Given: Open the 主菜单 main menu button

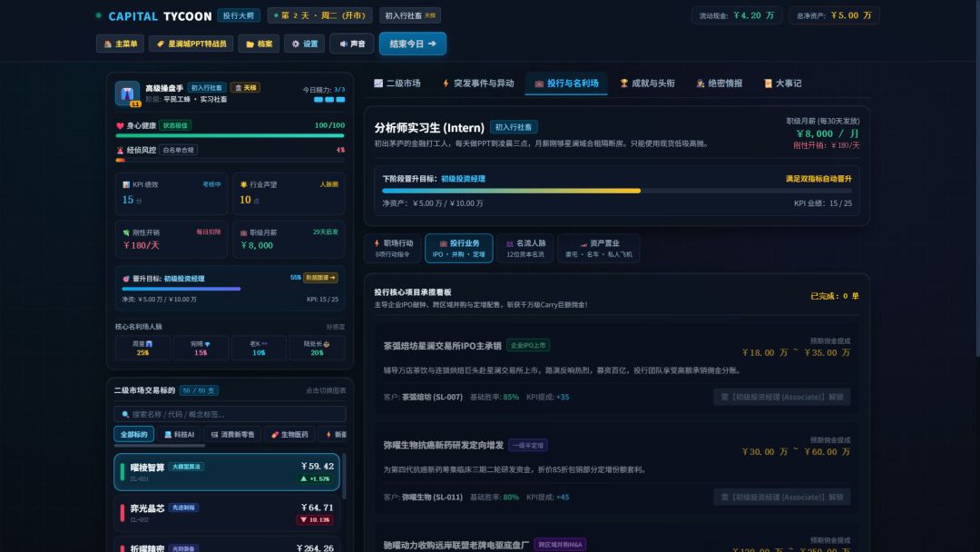Looking at the screenshot, I should coord(120,44).
